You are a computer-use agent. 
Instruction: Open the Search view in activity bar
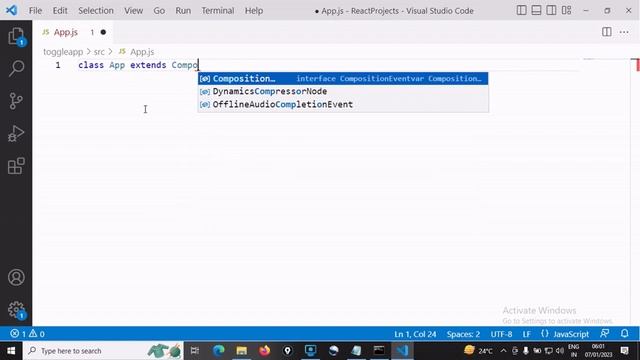coord(16,68)
